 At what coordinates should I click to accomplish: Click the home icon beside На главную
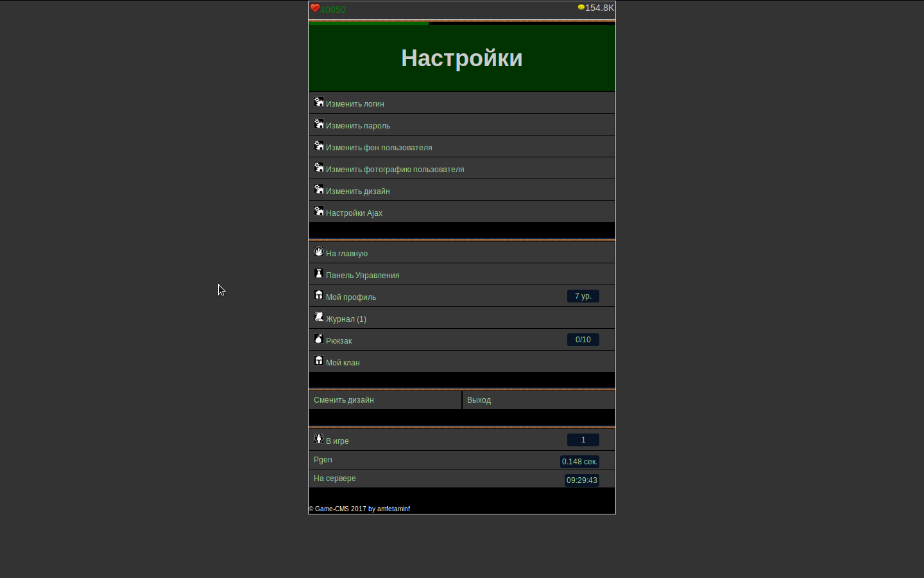pos(319,252)
